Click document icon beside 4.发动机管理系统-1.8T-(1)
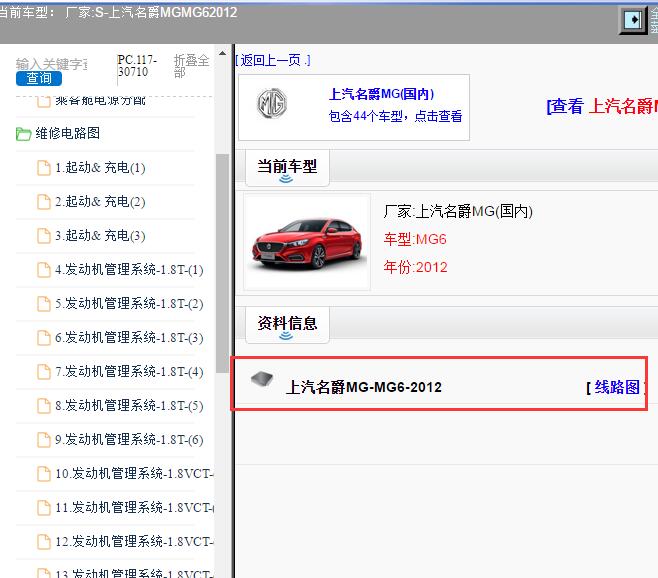The image size is (658, 578). pos(44,269)
